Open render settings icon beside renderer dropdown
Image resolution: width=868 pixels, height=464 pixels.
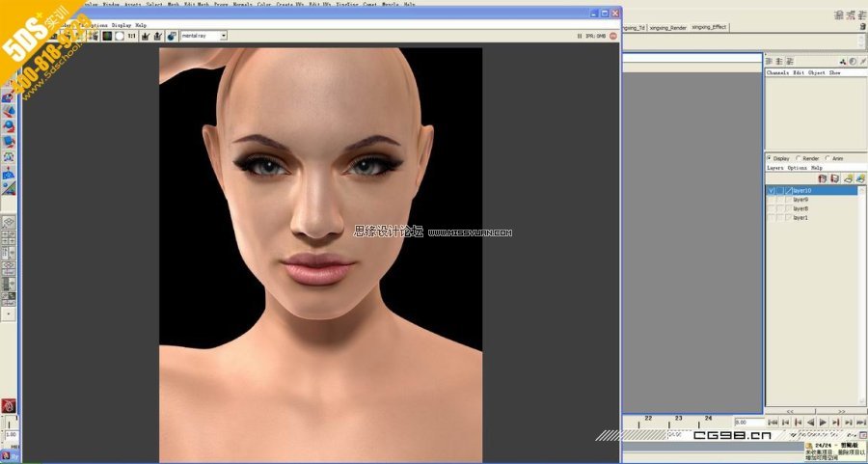172,36
